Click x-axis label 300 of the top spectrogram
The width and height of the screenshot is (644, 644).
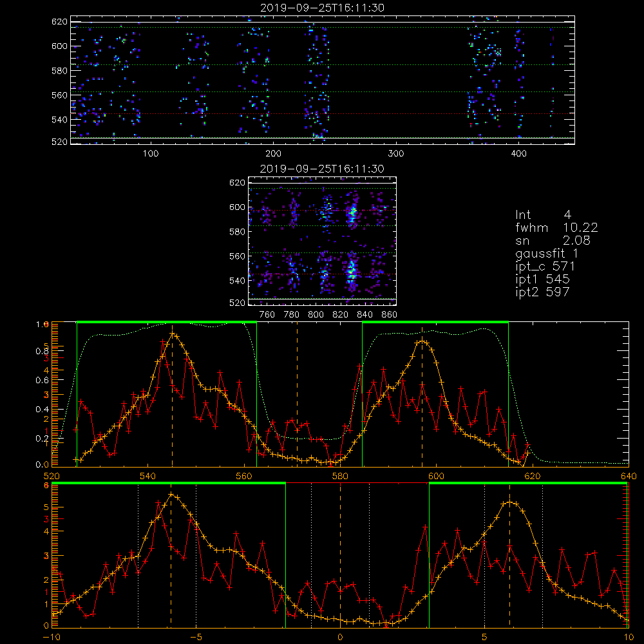point(396,154)
